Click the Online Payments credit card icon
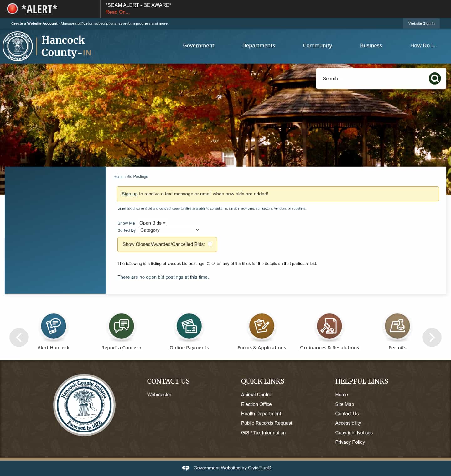Image resolution: width=451 pixels, height=476 pixels. [x=189, y=326]
